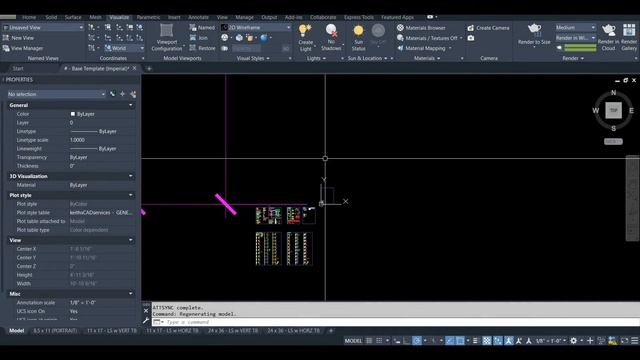The image size is (640, 360).
Task: Collapse the General section in Properties
Action: (131, 105)
